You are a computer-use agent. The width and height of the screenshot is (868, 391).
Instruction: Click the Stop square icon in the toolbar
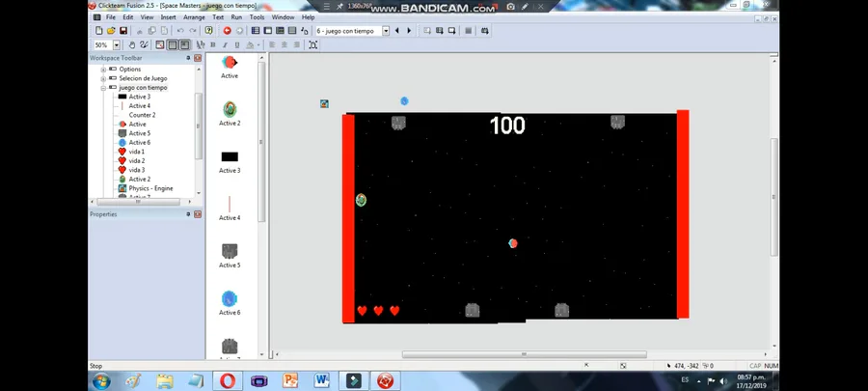click(x=469, y=31)
